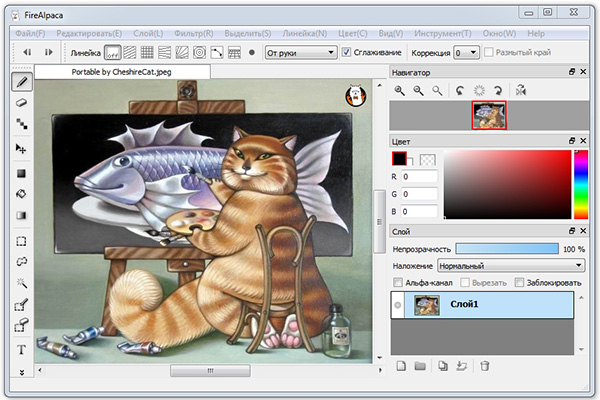
Task: Delete layer using the trash icon
Action: [x=485, y=367]
